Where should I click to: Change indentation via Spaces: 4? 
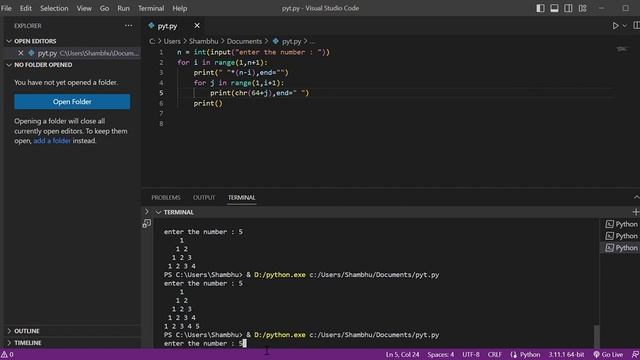point(441,355)
